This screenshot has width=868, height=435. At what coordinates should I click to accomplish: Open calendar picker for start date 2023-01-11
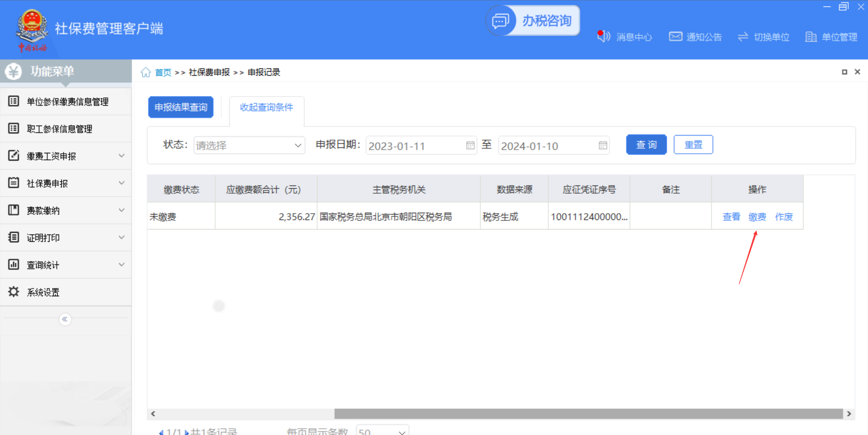pos(470,145)
